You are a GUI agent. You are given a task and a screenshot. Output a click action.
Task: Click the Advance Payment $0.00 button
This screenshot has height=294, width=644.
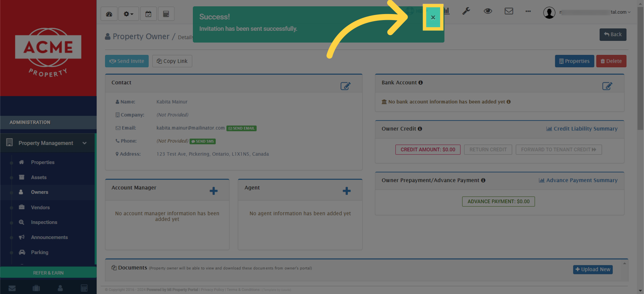point(498,202)
